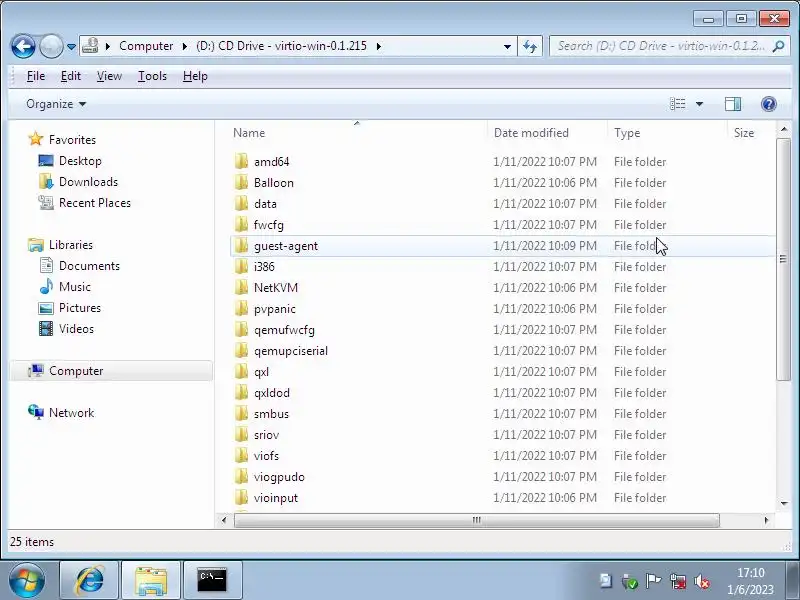Open the address bar history dropdown
This screenshot has height=600, width=800.
[507, 46]
